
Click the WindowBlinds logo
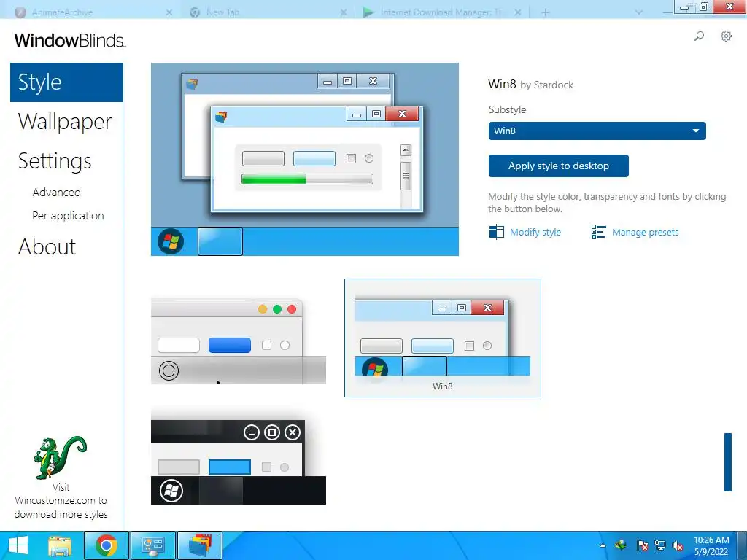pos(70,41)
